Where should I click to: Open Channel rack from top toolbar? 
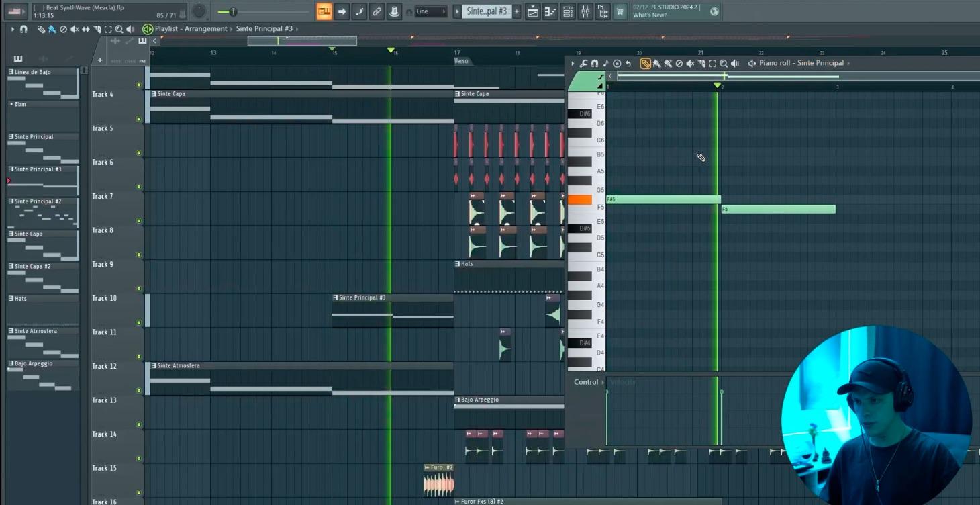[568, 11]
